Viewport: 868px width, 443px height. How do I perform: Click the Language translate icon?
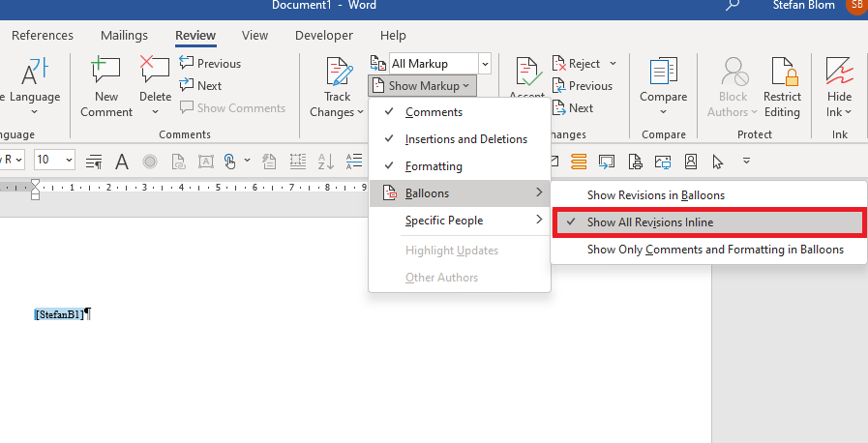pyautogui.click(x=34, y=71)
